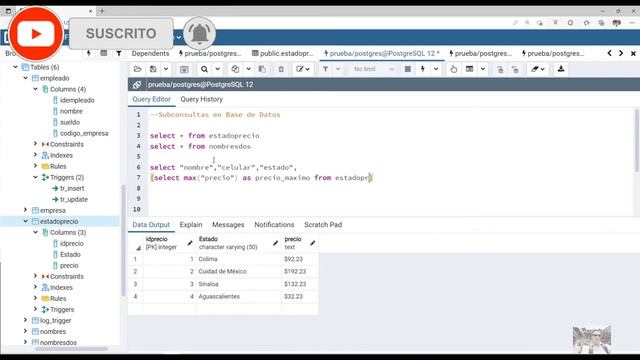
Task: Click the browser View Data table icon
Action: tap(104, 53)
